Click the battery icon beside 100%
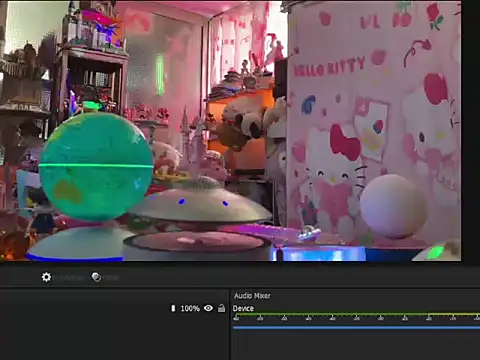The image size is (480, 360). point(173,308)
